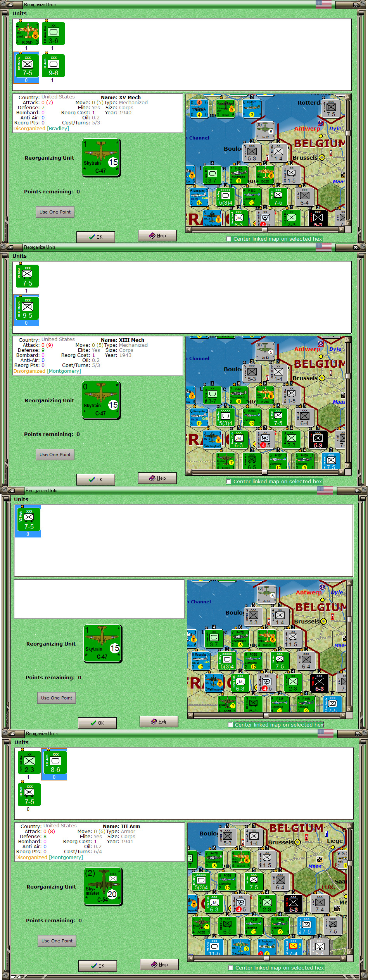Confirm with OK in third window
Screen dimensions: 368x980
[x=97, y=723]
